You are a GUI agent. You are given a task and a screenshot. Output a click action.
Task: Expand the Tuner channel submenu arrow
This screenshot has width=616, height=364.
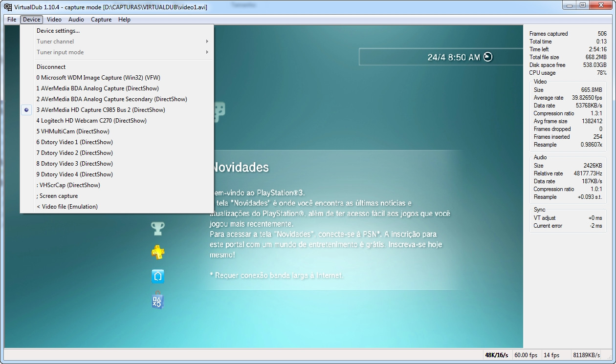coord(207,42)
